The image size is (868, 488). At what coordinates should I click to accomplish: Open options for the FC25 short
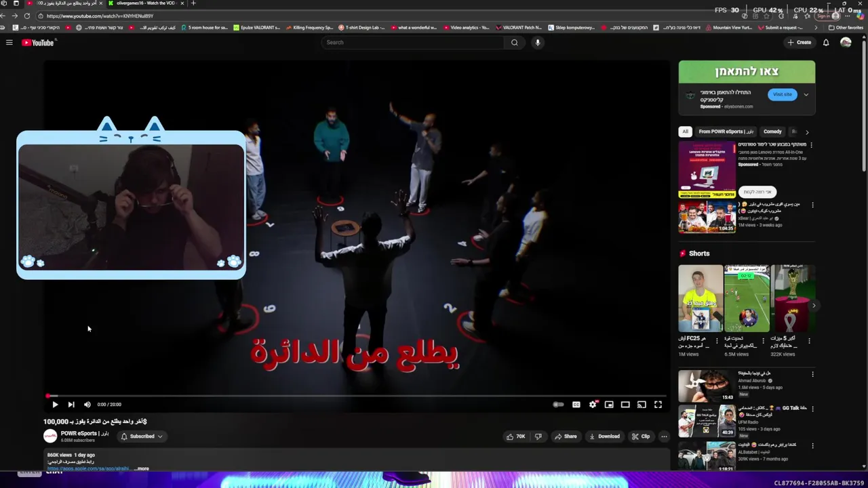coord(717,340)
